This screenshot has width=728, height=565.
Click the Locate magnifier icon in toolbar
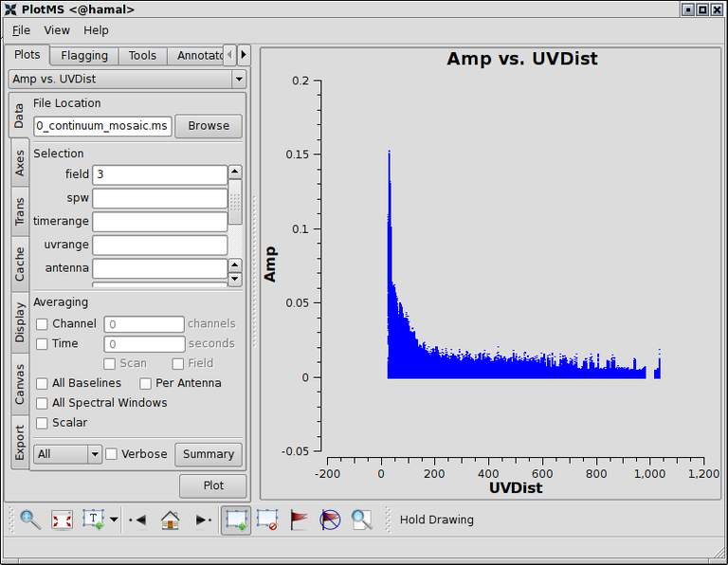tap(361, 519)
